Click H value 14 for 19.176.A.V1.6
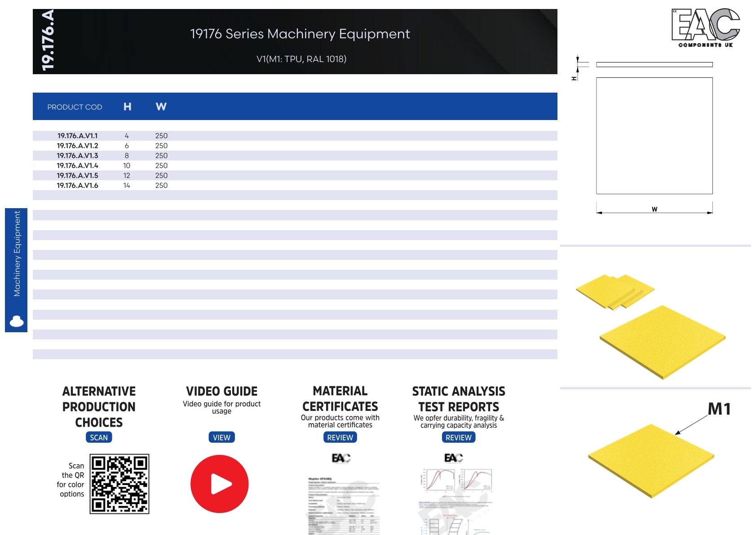The height and width of the screenshot is (535, 756). pyautogui.click(x=127, y=185)
